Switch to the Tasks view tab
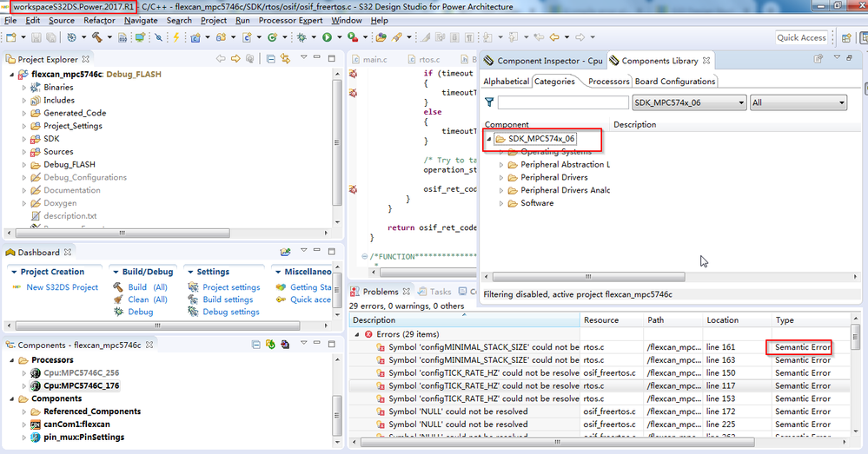Image resolution: width=868 pixels, height=454 pixels. 434,292
